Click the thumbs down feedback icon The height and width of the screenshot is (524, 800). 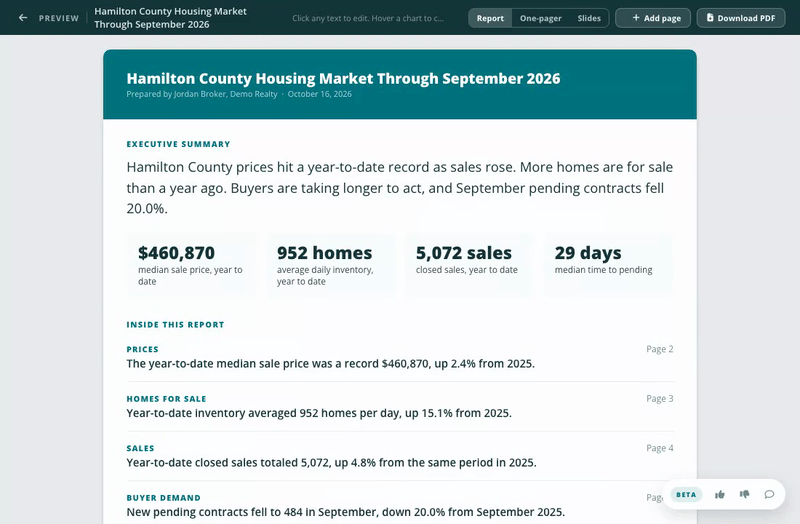tap(744, 494)
